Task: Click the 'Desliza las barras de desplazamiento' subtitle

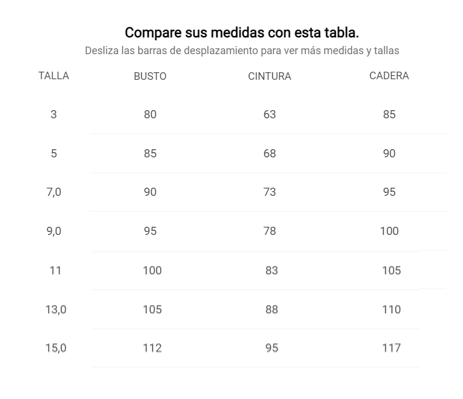Action: [x=242, y=51]
